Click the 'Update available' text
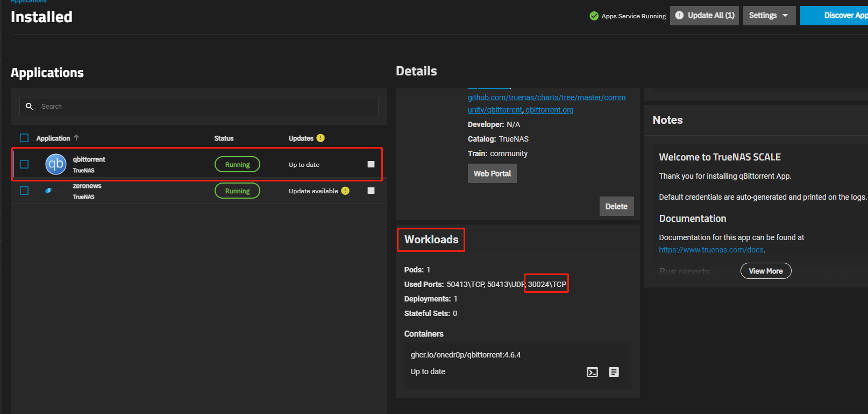This screenshot has height=414, width=868. pos(313,191)
